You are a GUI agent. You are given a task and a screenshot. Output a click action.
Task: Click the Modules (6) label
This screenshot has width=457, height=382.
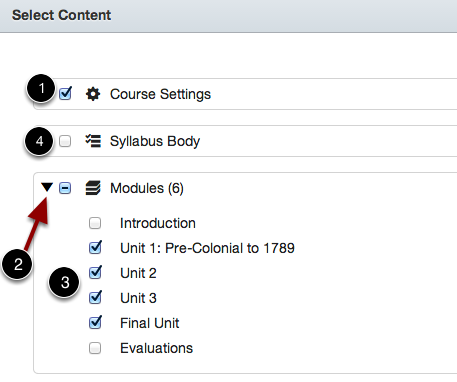147,188
